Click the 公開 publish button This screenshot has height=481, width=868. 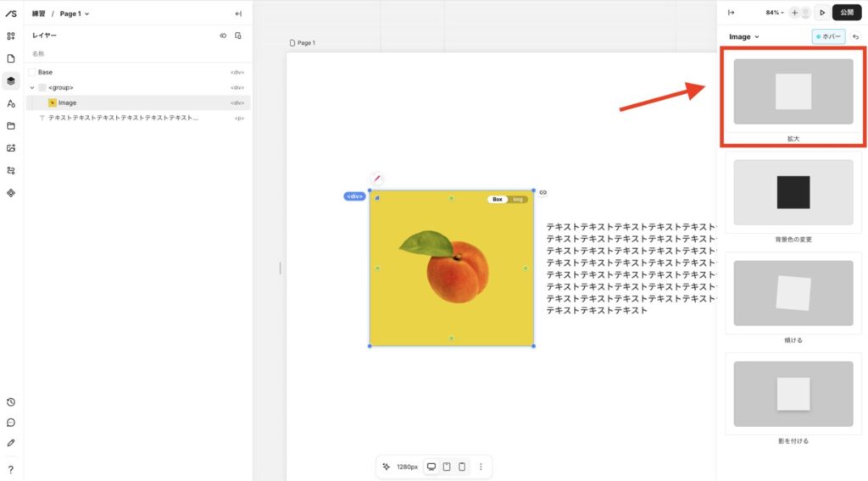click(x=847, y=13)
